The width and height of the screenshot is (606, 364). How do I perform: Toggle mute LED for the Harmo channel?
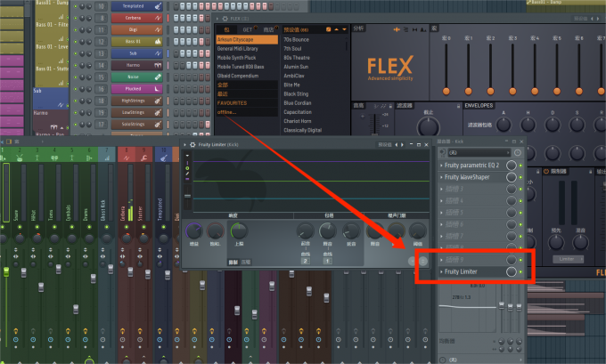click(x=76, y=65)
